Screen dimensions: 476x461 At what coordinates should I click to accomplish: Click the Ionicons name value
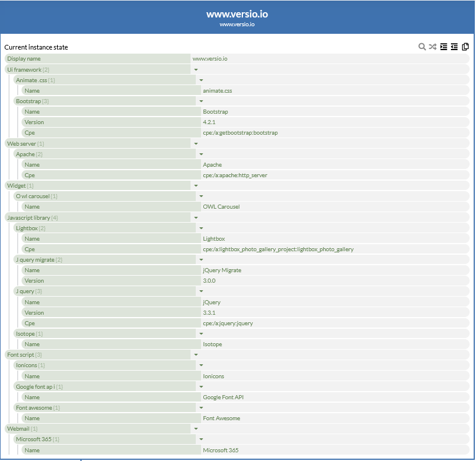coord(213,376)
